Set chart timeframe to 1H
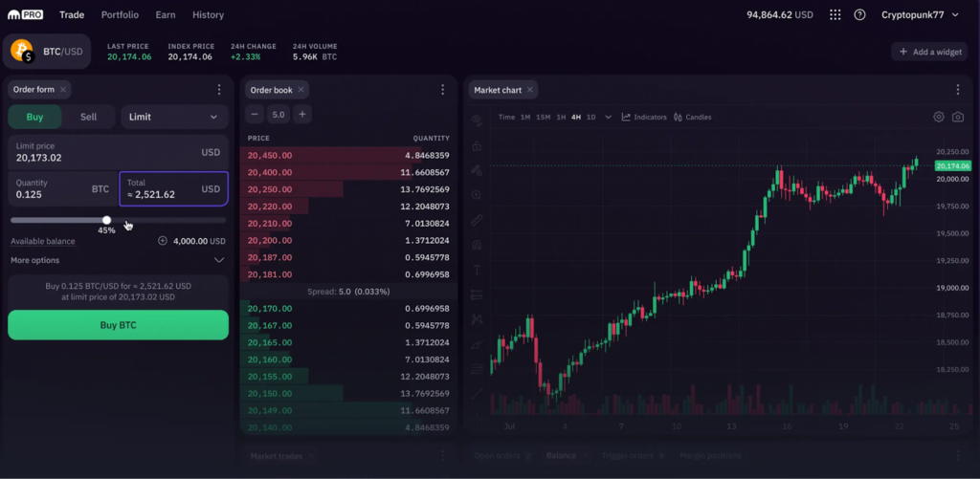The image size is (980, 479). (x=561, y=117)
